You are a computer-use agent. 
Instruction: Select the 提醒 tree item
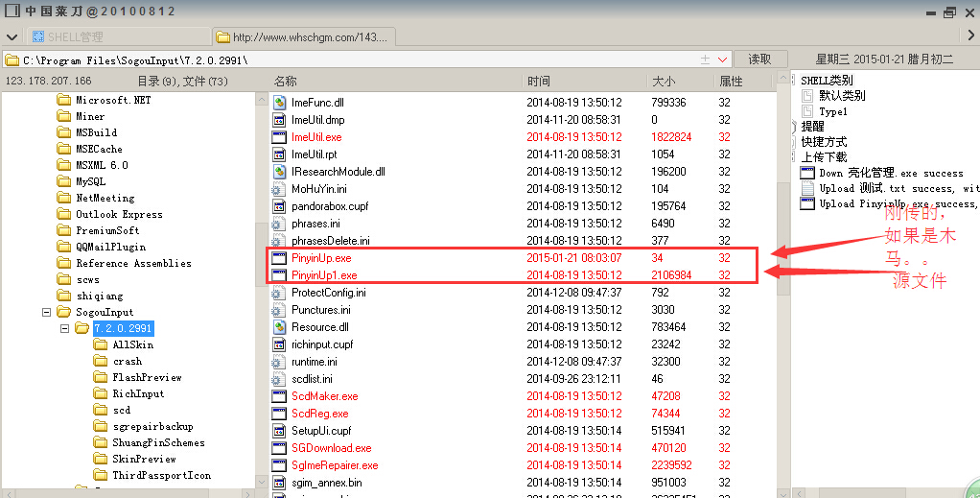point(812,127)
